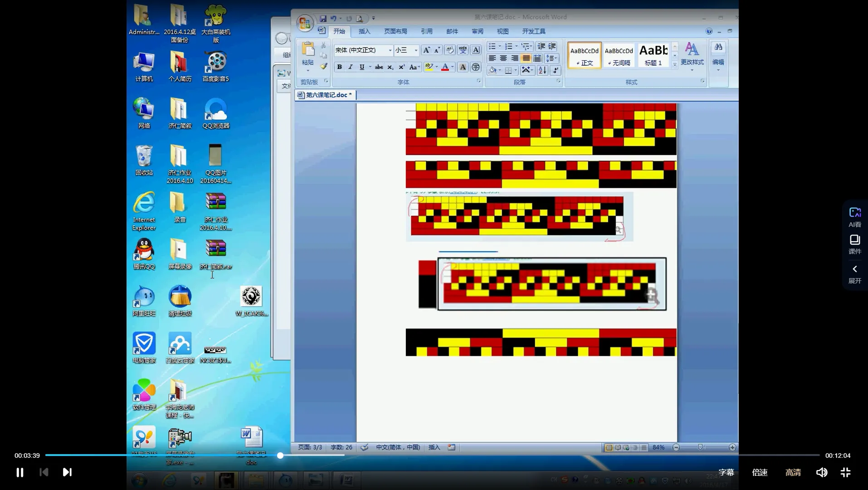This screenshot has height=490, width=868.
Task: Toggle bold formatting
Action: (x=339, y=67)
